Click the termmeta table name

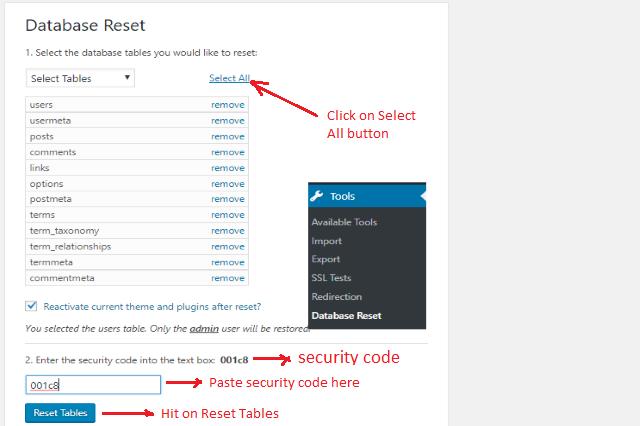pos(51,262)
